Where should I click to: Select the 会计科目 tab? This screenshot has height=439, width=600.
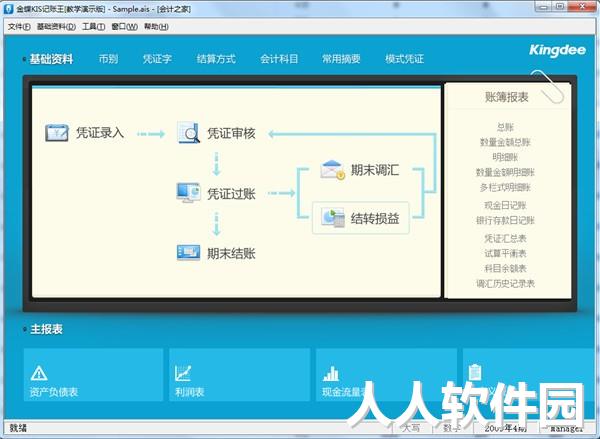point(279,59)
